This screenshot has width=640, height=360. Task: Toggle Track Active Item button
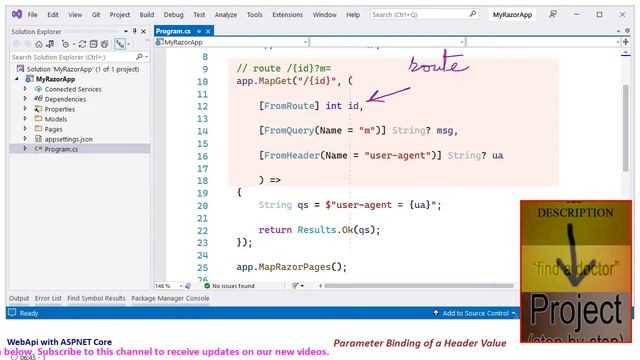120,44
